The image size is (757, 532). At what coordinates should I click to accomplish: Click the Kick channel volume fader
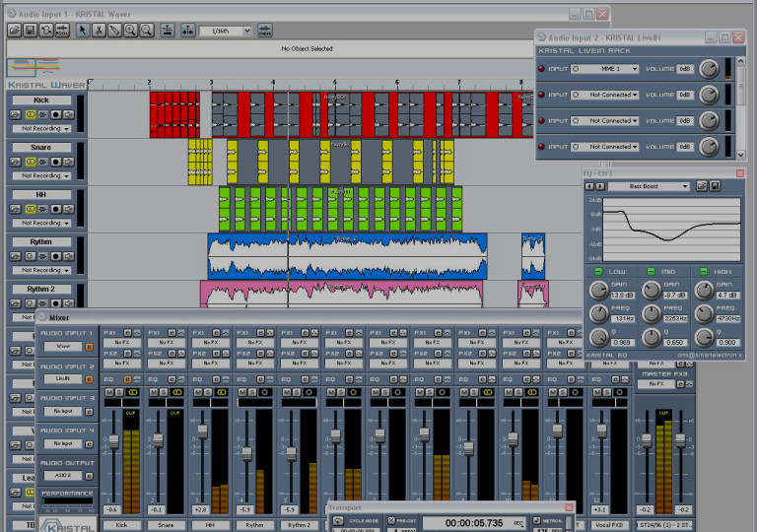tap(113, 440)
